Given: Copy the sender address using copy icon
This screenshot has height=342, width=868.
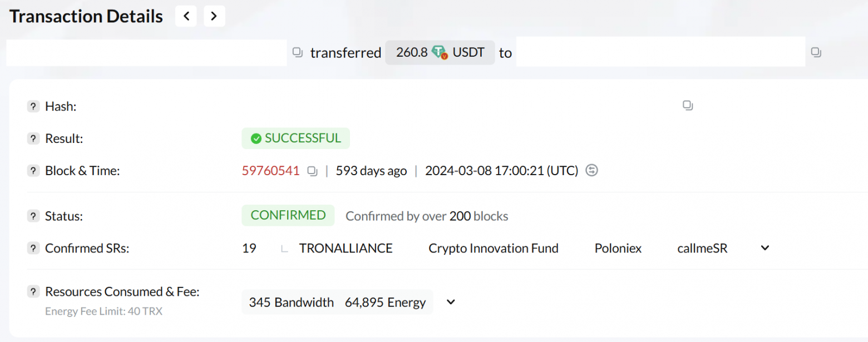Looking at the screenshot, I should click(x=297, y=52).
